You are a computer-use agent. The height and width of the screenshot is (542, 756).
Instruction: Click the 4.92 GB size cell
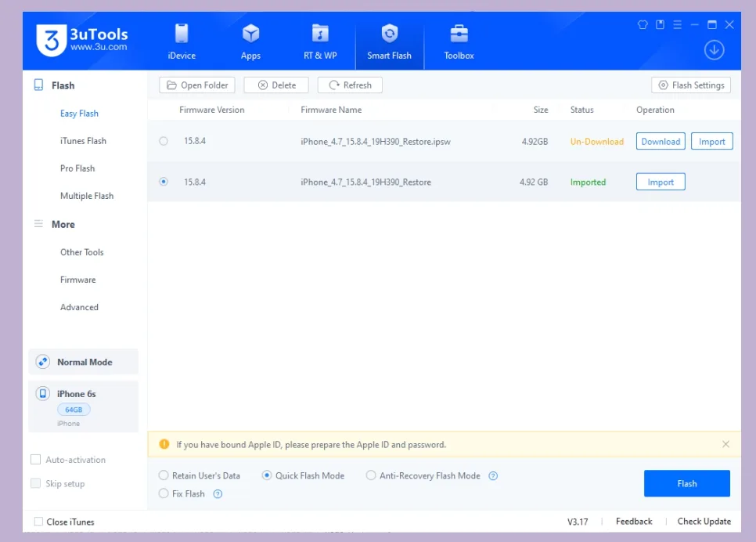(x=534, y=182)
